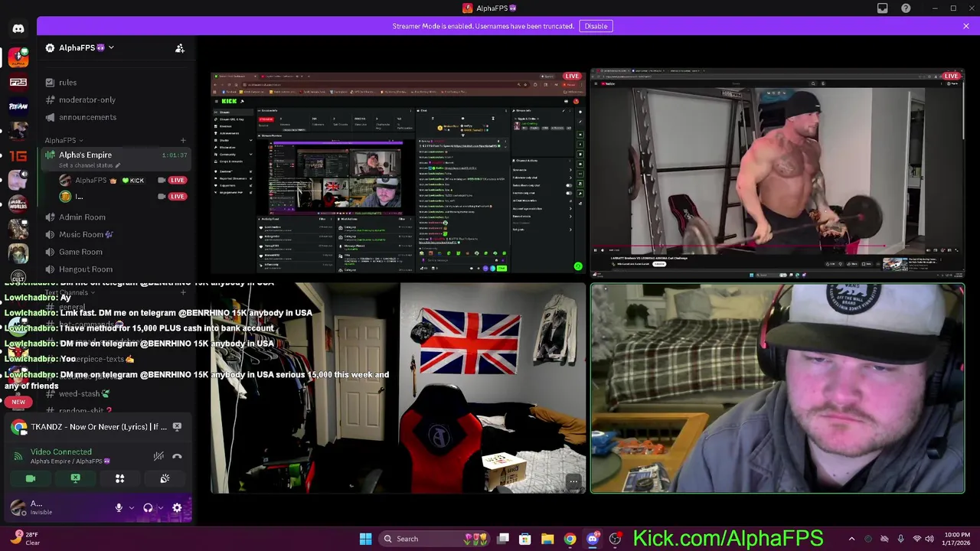Viewport: 980px width, 551px height.
Task: Mute the microphone
Action: pyautogui.click(x=119, y=507)
